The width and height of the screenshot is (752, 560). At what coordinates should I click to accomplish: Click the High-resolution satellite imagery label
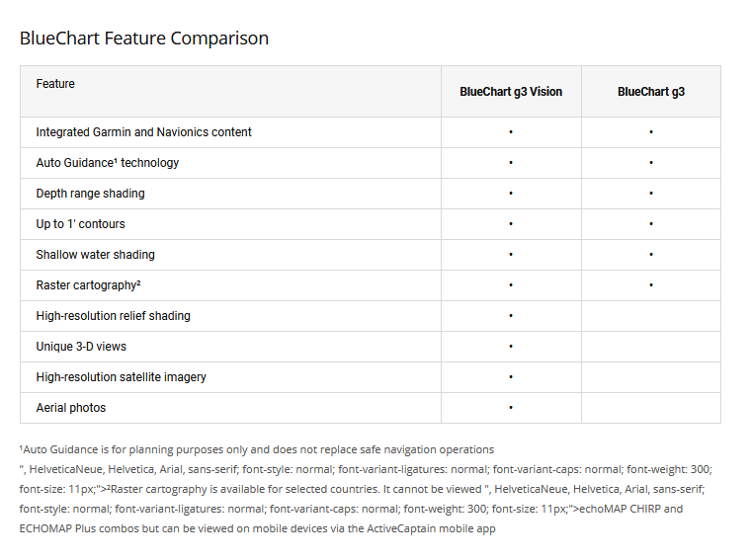121,377
